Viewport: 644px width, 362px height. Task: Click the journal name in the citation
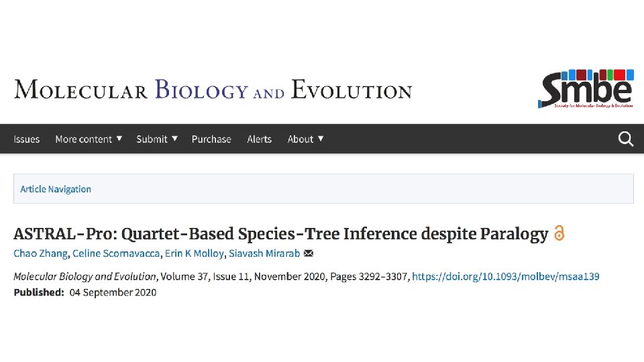85,276
